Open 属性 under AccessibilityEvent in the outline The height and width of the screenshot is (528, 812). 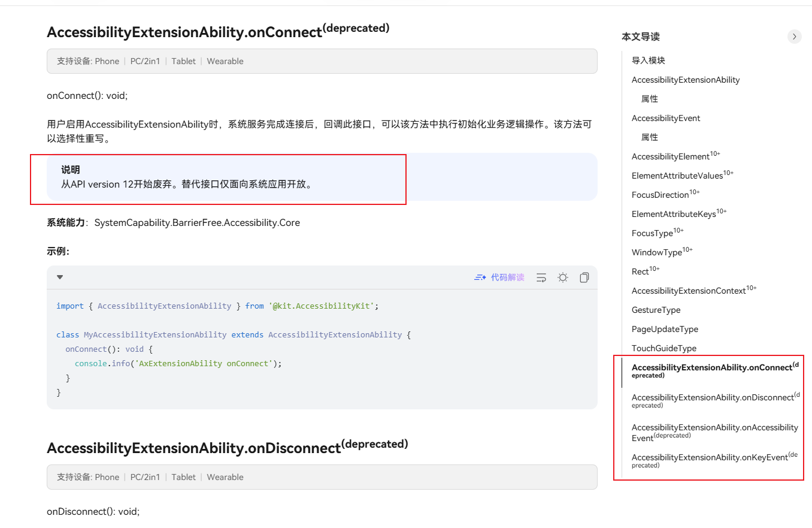[650, 137]
